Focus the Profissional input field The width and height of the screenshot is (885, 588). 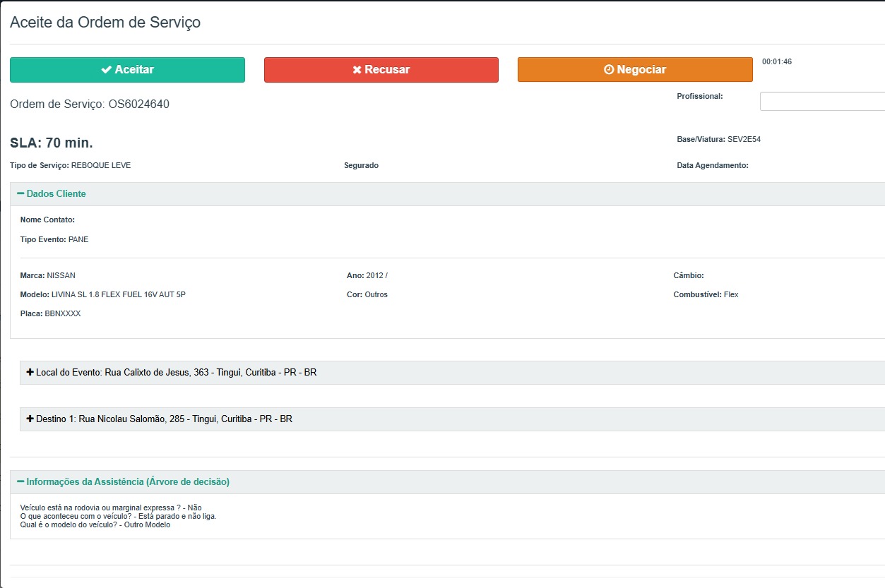(x=821, y=102)
